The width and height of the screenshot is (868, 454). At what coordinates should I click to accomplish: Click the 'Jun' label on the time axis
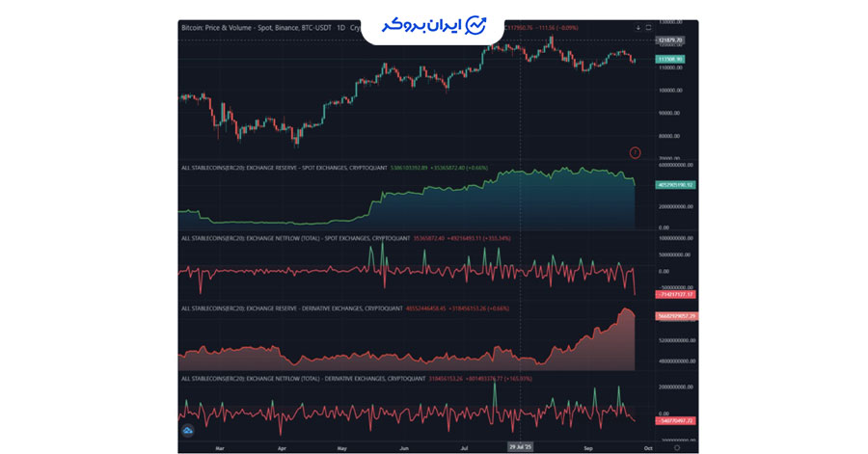pyautogui.click(x=404, y=448)
